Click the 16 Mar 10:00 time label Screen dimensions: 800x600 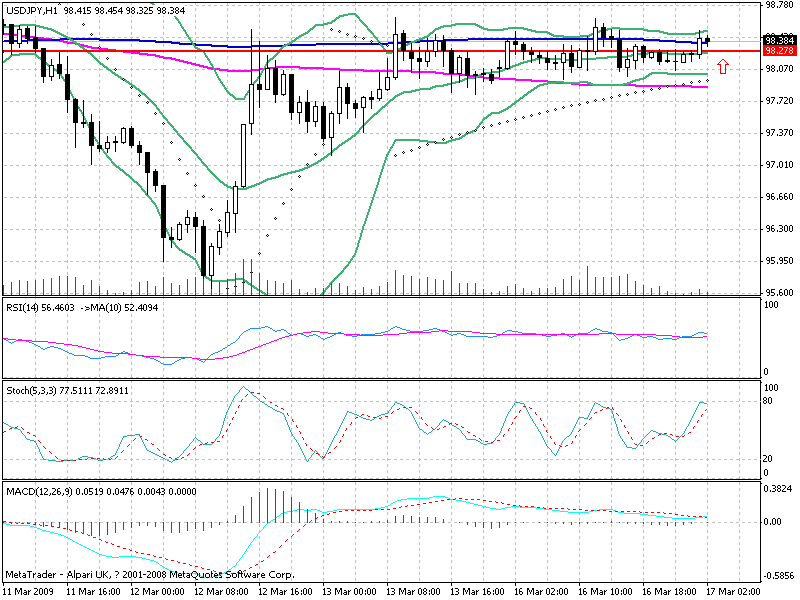coord(606,591)
